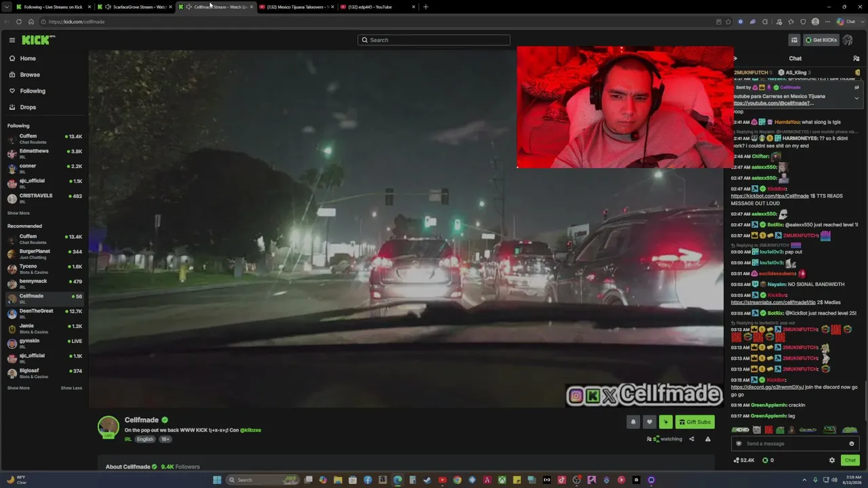Screen dimensions: 868x488
Task: Toggle notifications bell for Cellfmade
Action: pos(633,422)
